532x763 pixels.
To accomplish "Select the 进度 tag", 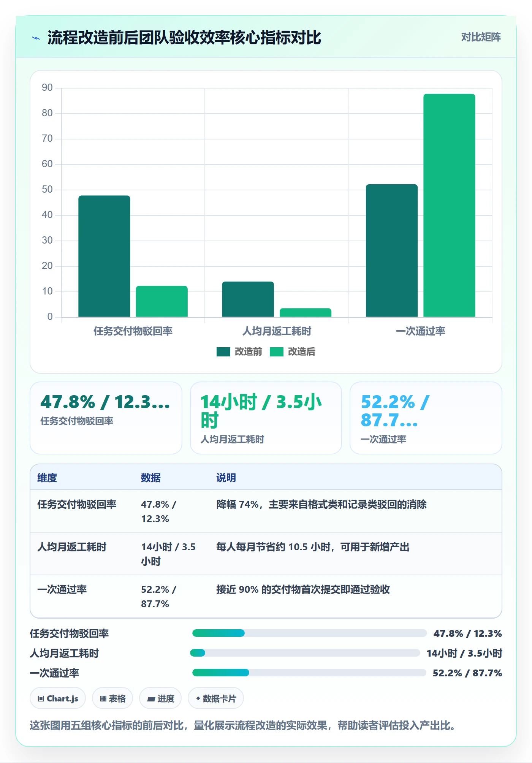I will click(x=160, y=698).
